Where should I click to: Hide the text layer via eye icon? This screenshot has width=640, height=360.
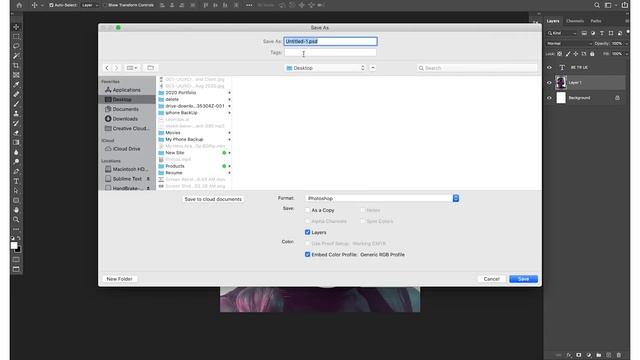(549, 67)
